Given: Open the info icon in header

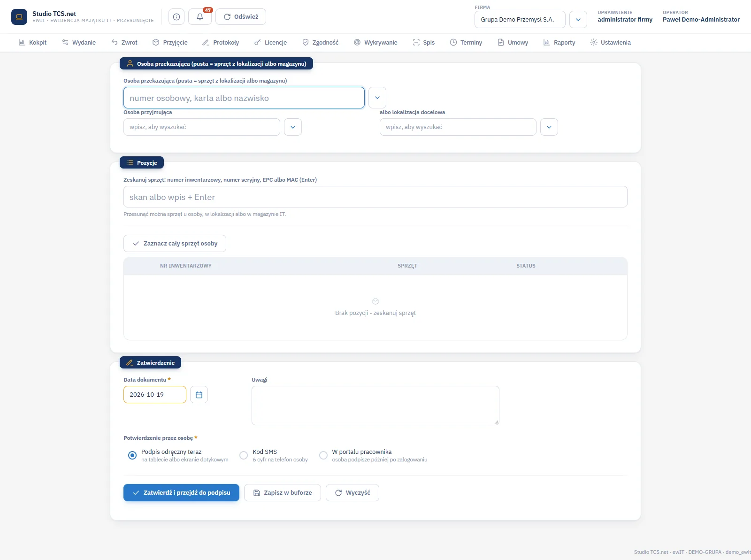Looking at the screenshot, I should tap(176, 17).
